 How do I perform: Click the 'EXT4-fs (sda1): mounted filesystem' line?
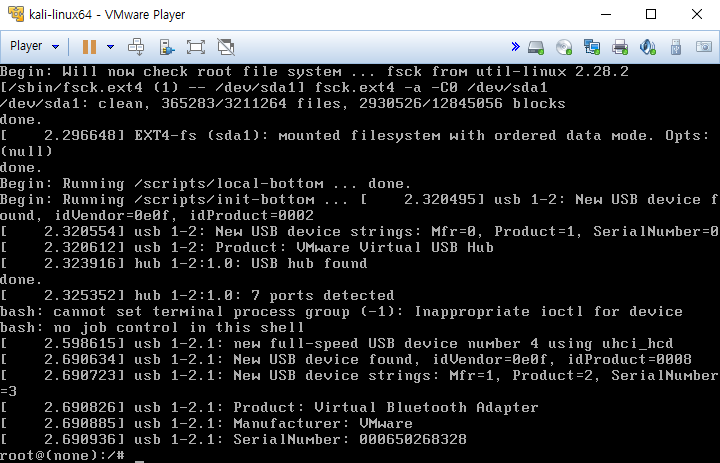click(355, 136)
